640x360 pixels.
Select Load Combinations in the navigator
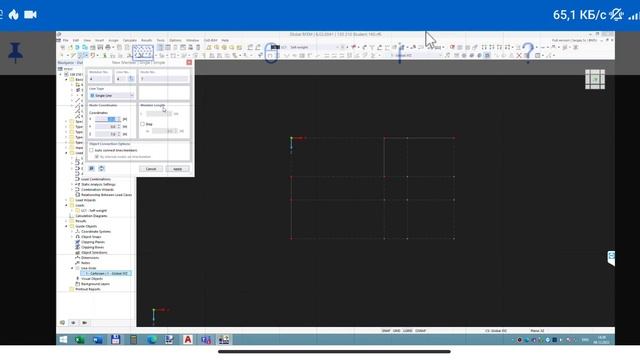pyautogui.click(x=96, y=179)
